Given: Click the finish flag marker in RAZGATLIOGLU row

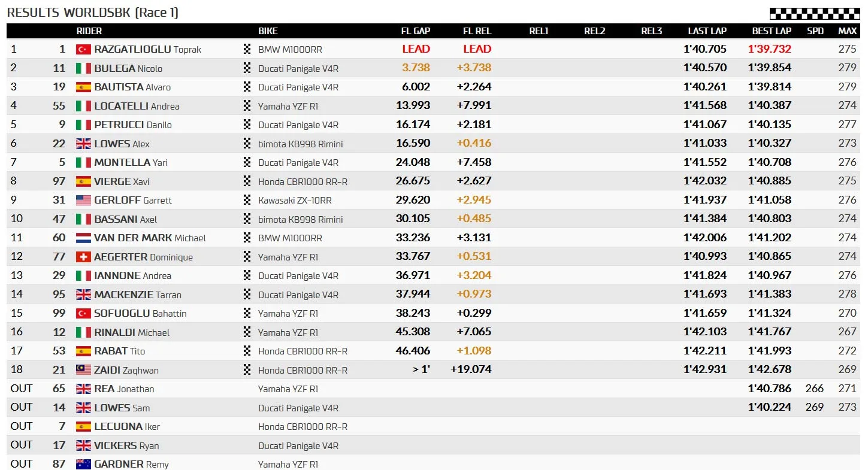Looking at the screenshot, I should point(247,49).
